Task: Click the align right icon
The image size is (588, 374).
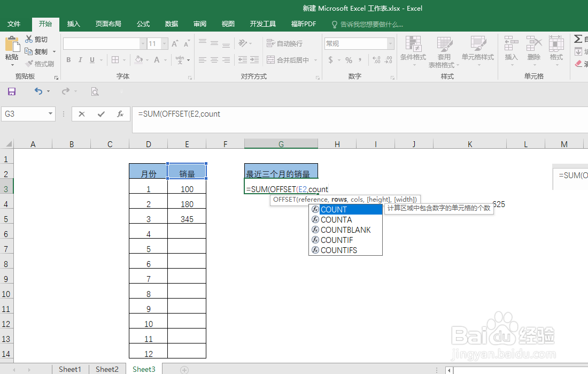Action: coord(226,60)
